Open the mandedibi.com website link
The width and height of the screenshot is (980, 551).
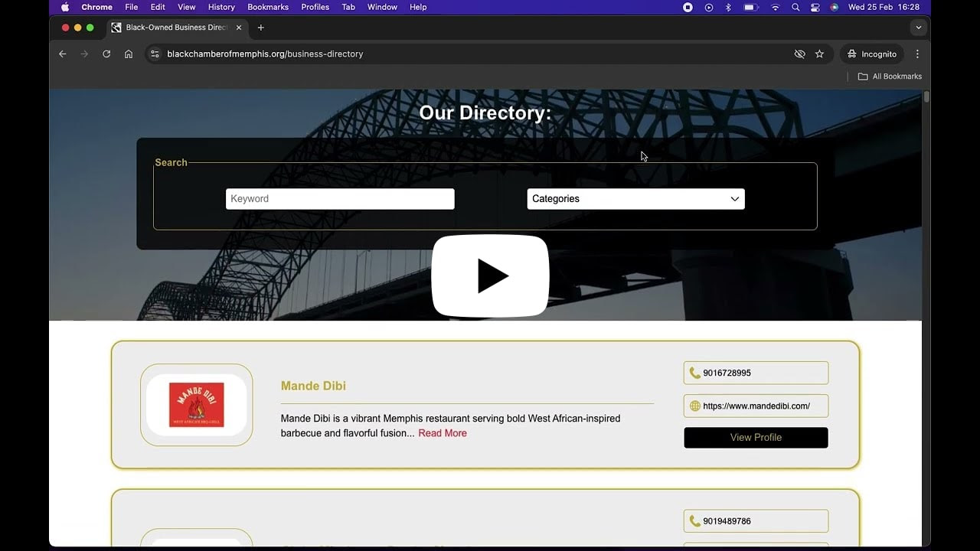pos(756,406)
